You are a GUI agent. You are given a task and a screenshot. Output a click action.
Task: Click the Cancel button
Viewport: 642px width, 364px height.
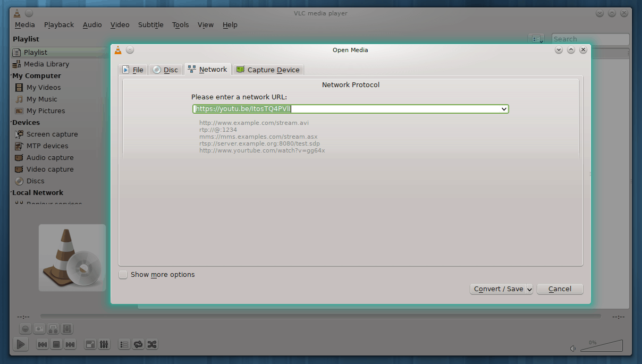click(560, 289)
